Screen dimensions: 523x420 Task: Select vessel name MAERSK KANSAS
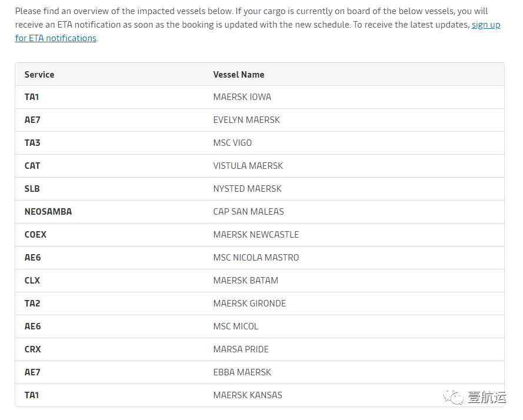pos(248,395)
